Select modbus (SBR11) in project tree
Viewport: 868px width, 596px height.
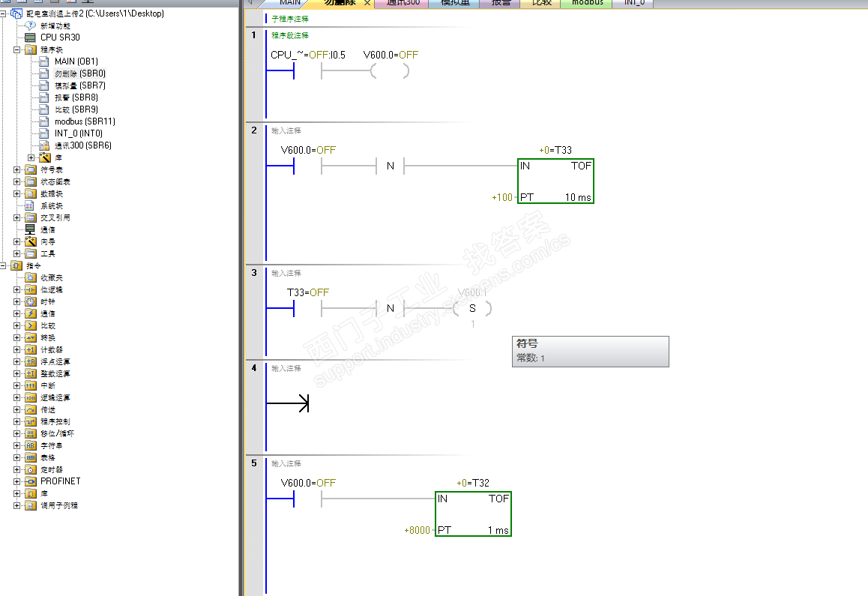pos(85,122)
